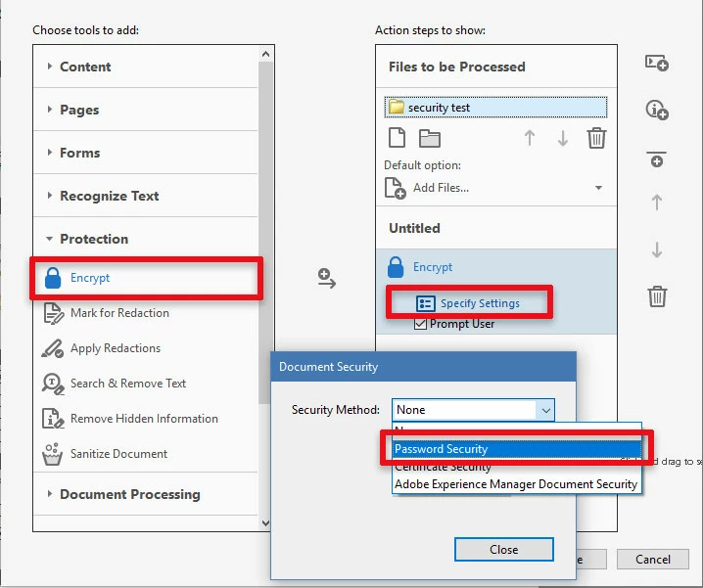Move the security test file up
Viewport: 703px width, 588px height.
(x=530, y=138)
